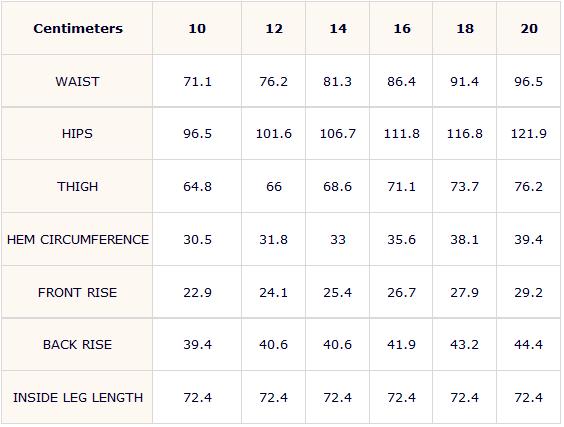This screenshot has width=564, height=427.
Task: Click back rise value 43.2
Action: [x=464, y=345]
